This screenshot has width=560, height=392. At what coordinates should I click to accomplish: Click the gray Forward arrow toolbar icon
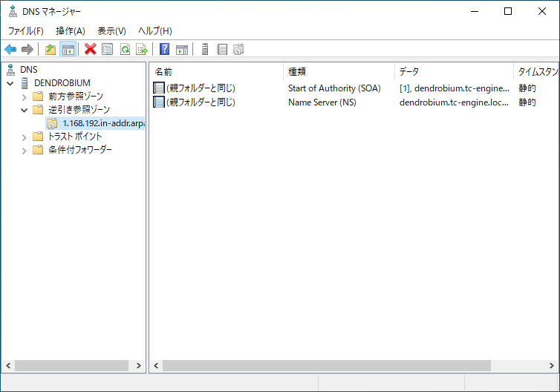coord(27,49)
